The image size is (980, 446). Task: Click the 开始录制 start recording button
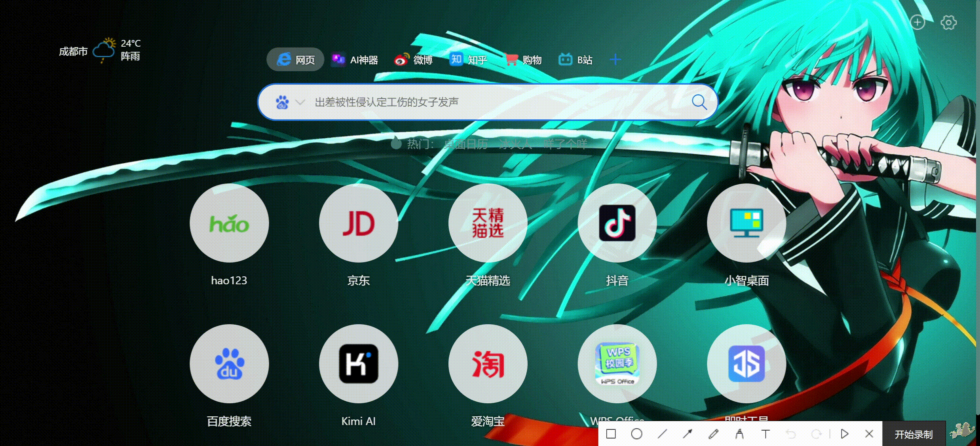(914, 434)
